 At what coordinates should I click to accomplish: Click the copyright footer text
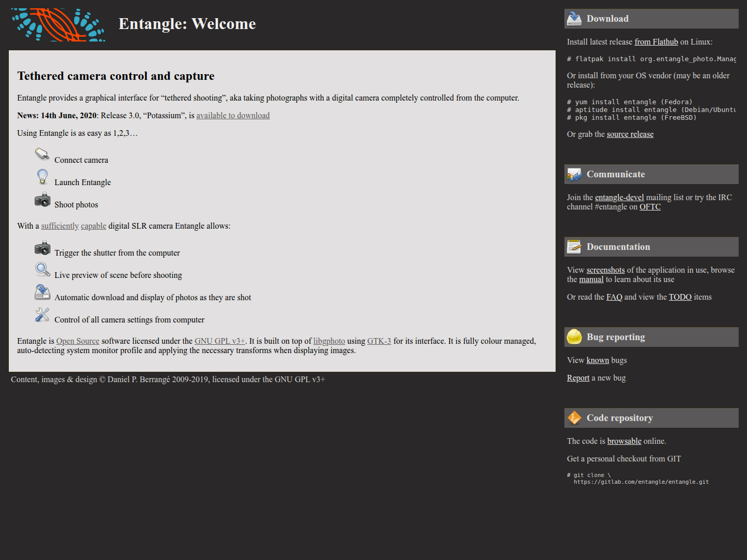click(168, 380)
